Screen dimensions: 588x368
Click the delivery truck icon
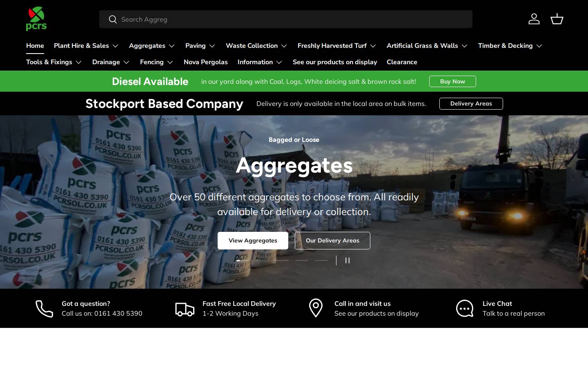coord(185,310)
